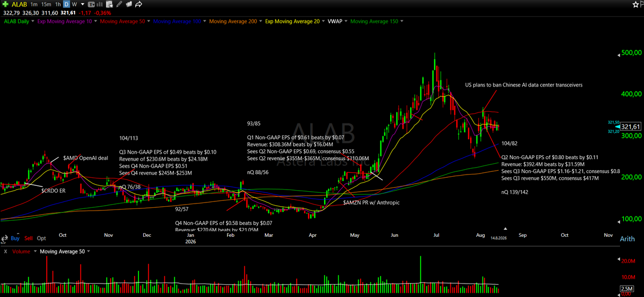Click the 20.0M volume axis label
This screenshot has width=644, height=297.
[x=629, y=261]
